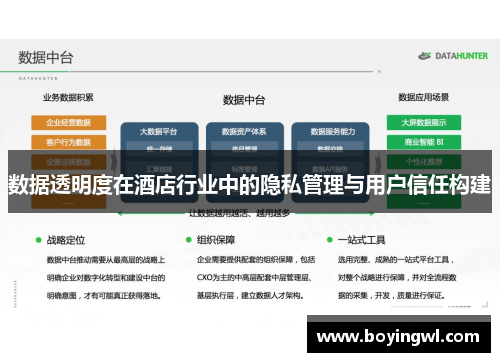Select the orange 客户行为数据 box

[x=69, y=142]
